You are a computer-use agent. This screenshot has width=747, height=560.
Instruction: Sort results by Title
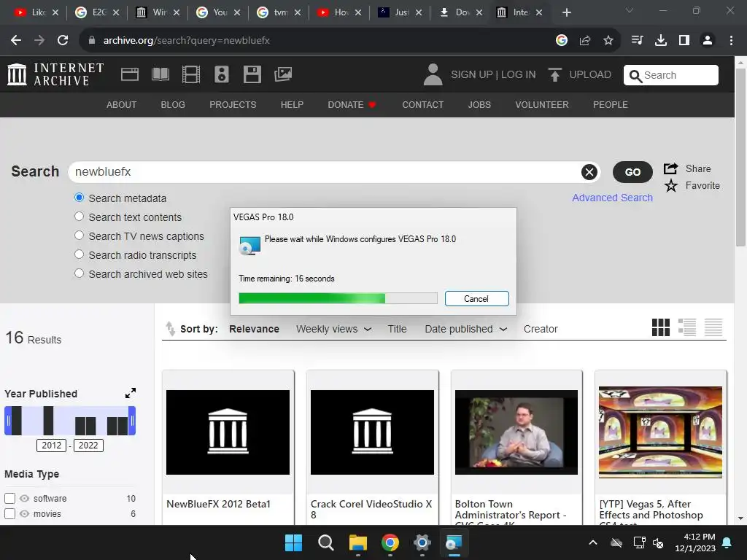coord(397,329)
